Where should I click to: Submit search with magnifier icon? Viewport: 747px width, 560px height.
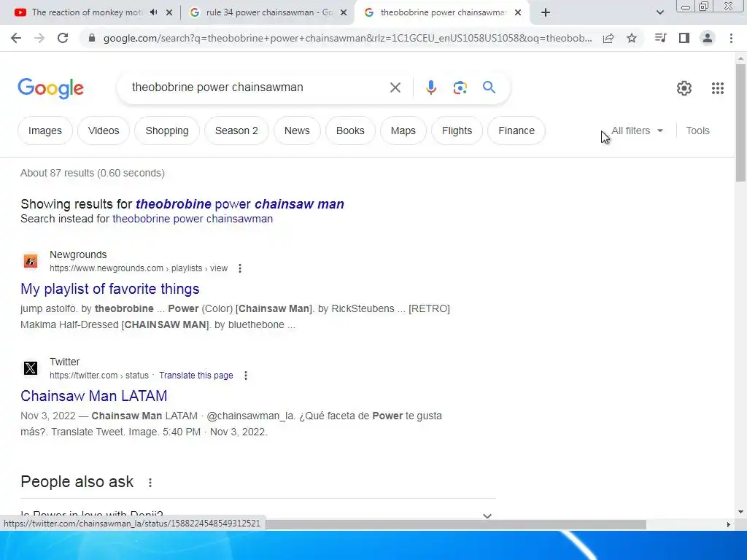click(x=489, y=87)
